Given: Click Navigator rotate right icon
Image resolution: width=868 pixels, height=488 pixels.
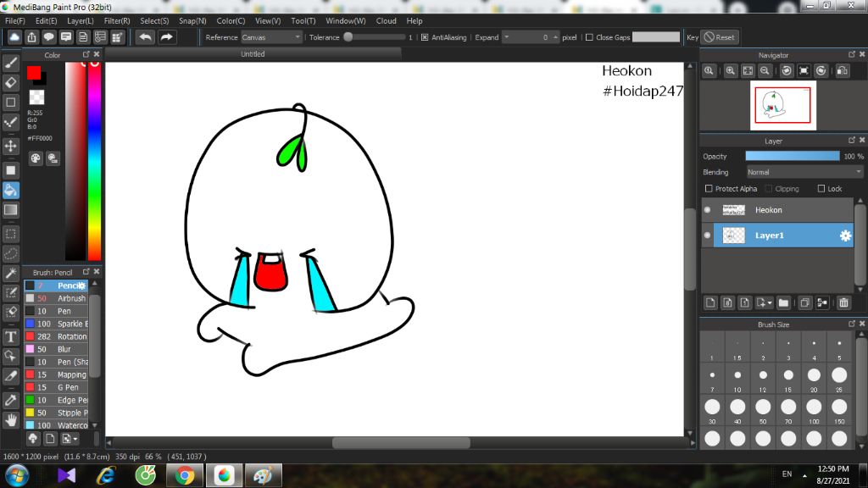Looking at the screenshot, I should point(821,71).
